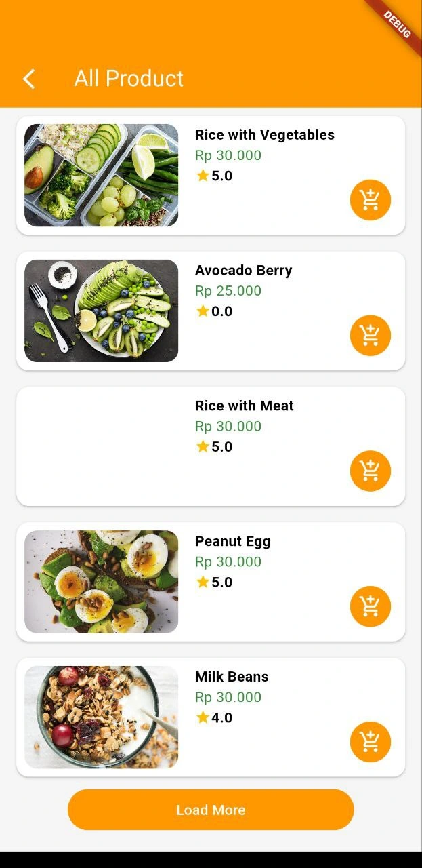The width and height of the screenshot is (422, 868).
Task: Open the Milk Beans product photo
Action: point(102,717)
